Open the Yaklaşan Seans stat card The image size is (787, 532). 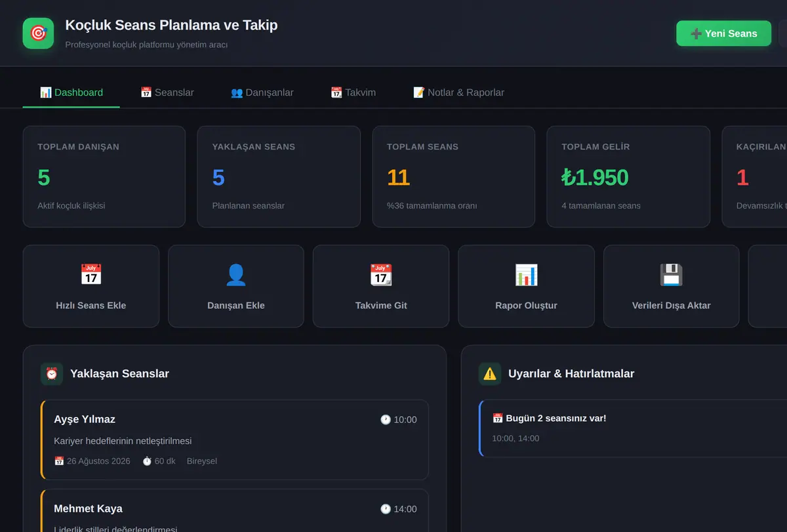point(279,176)
